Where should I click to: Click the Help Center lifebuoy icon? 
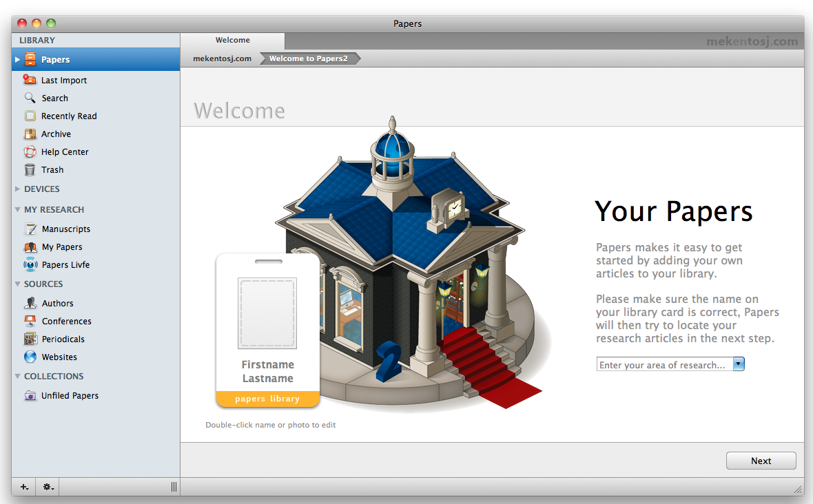[30, 151]
